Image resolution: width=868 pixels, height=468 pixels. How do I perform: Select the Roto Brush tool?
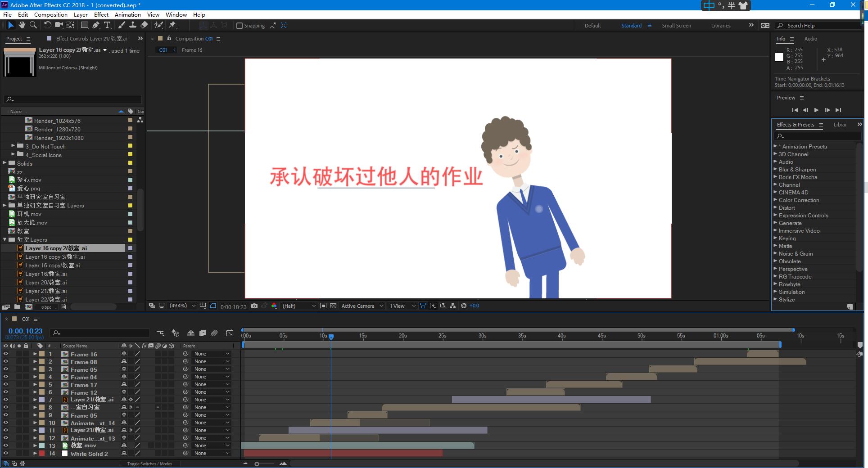click(x=158, y=25)
